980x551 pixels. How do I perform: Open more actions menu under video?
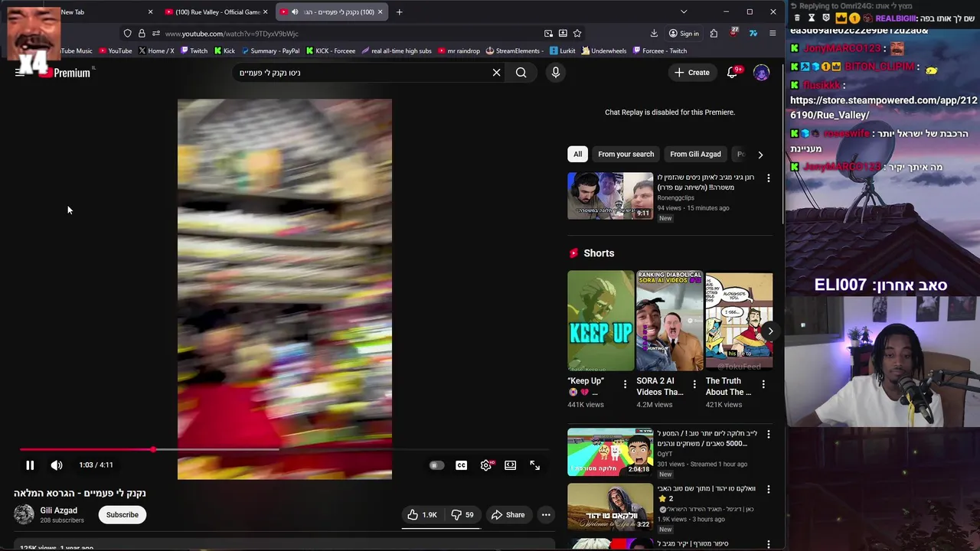[546, 515]
